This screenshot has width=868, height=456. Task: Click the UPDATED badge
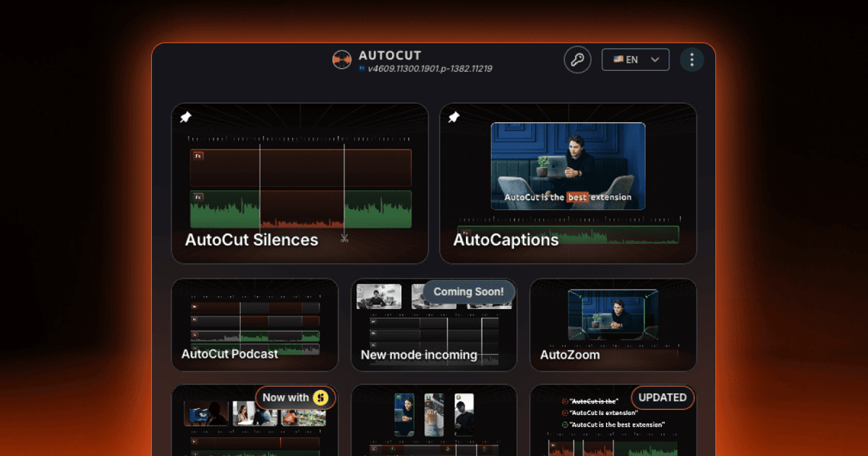[663, 397]
